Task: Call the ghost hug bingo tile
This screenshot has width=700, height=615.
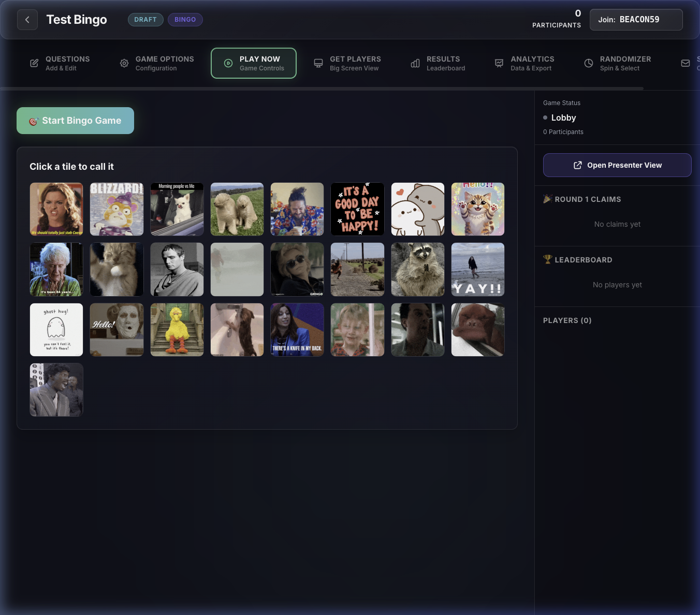Action: tap(56, 330)
